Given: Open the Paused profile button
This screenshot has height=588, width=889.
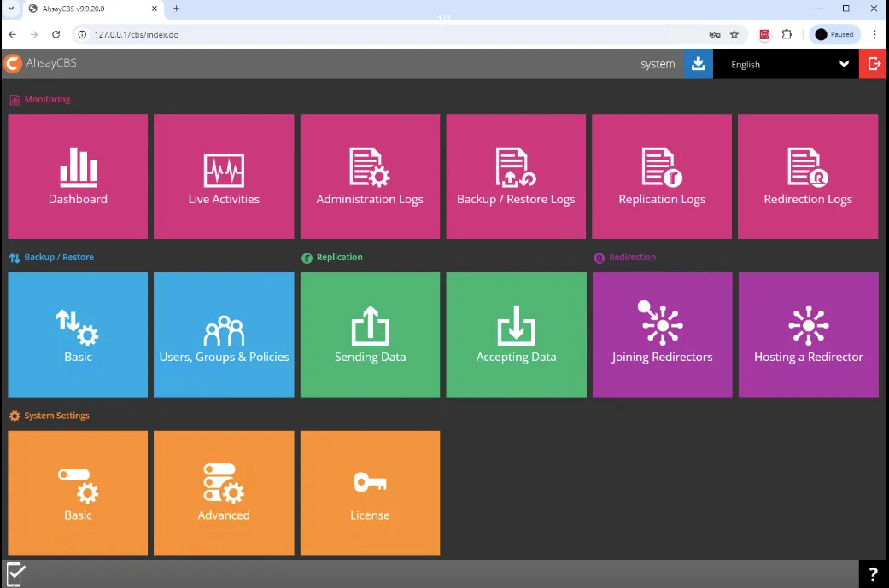Looking at the screenshot, I should [834, 34].
